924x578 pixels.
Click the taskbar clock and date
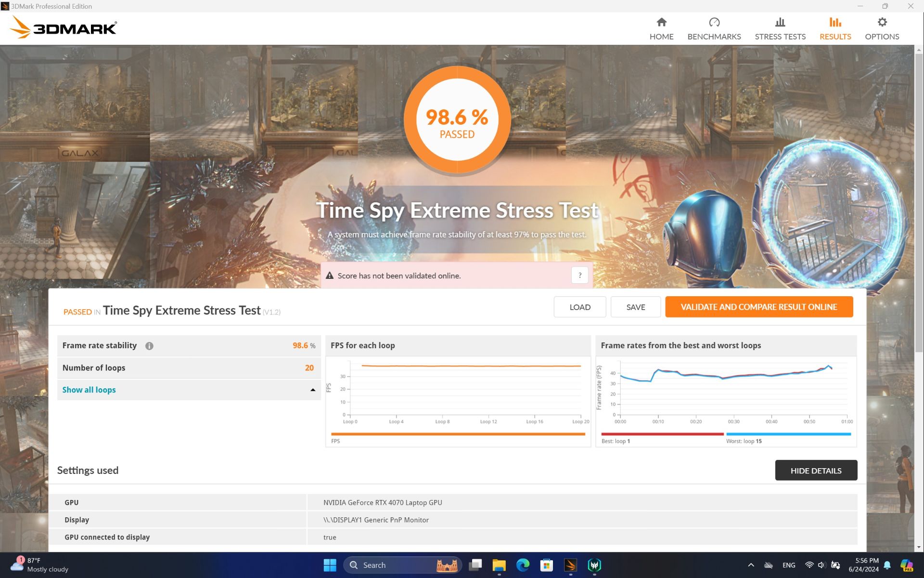coord(863,565)
